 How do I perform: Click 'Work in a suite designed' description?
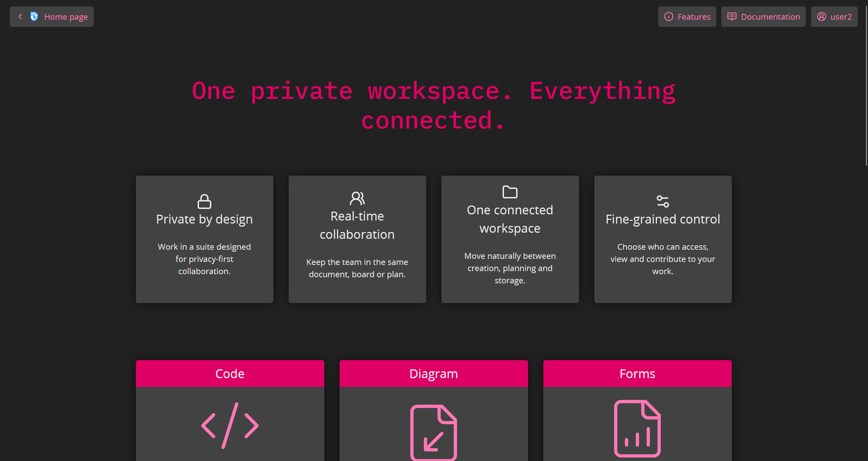[x=204, y=259]
